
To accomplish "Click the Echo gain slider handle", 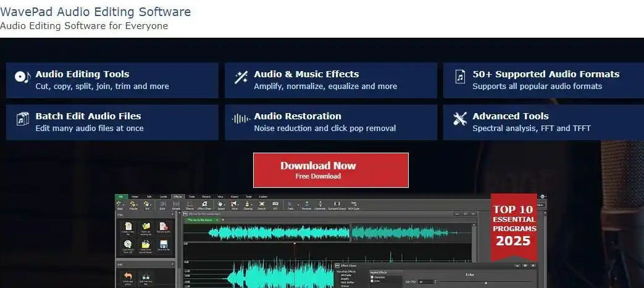I will point(486,282).
